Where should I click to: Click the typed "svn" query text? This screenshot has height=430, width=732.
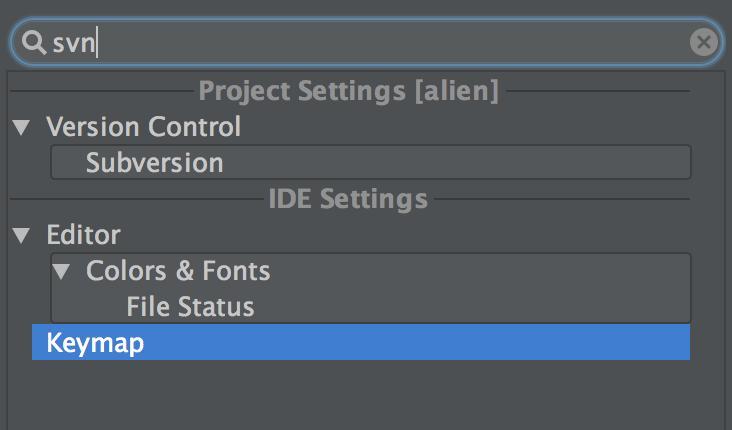pyautogui.click(x=80, y=42)
